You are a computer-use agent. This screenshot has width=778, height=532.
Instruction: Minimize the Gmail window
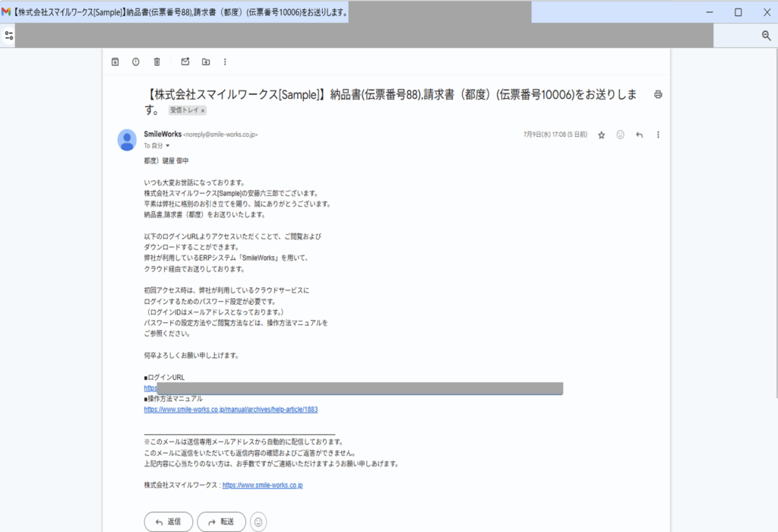tap(710, 12)
